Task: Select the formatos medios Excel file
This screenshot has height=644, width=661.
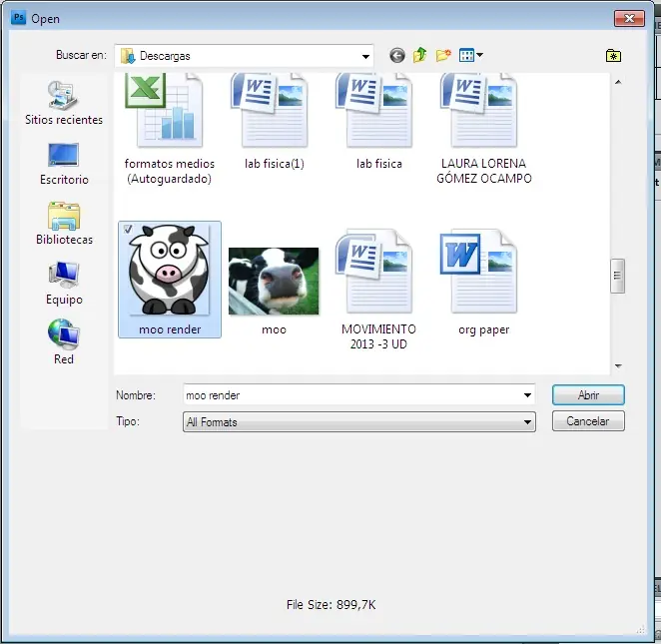Action: [x=170, y=129]
